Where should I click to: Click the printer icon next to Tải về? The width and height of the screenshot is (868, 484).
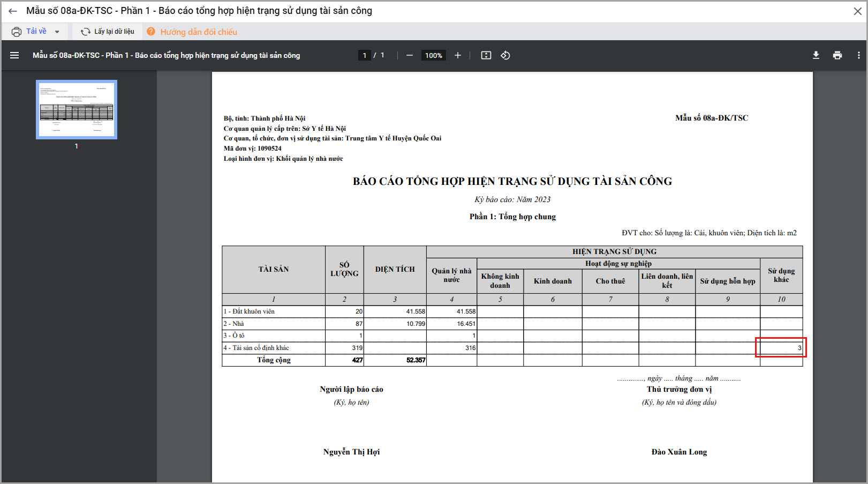(x=17, y=32)
